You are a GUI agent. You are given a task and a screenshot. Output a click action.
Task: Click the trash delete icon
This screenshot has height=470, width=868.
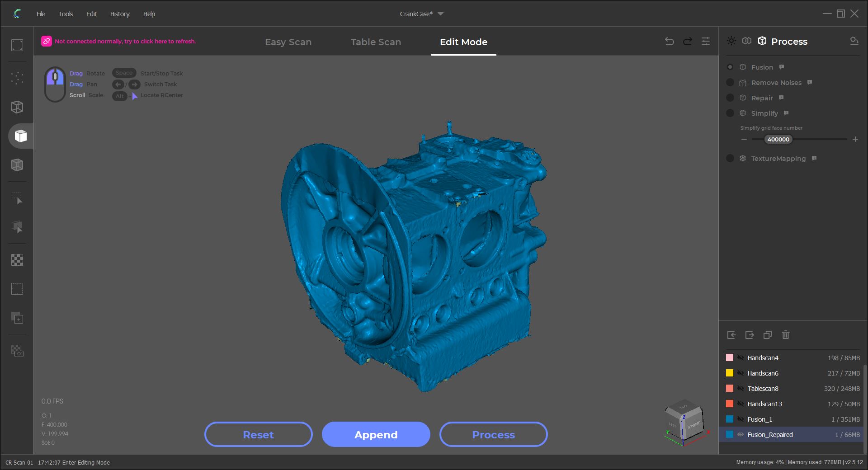[x=786, y=335]
